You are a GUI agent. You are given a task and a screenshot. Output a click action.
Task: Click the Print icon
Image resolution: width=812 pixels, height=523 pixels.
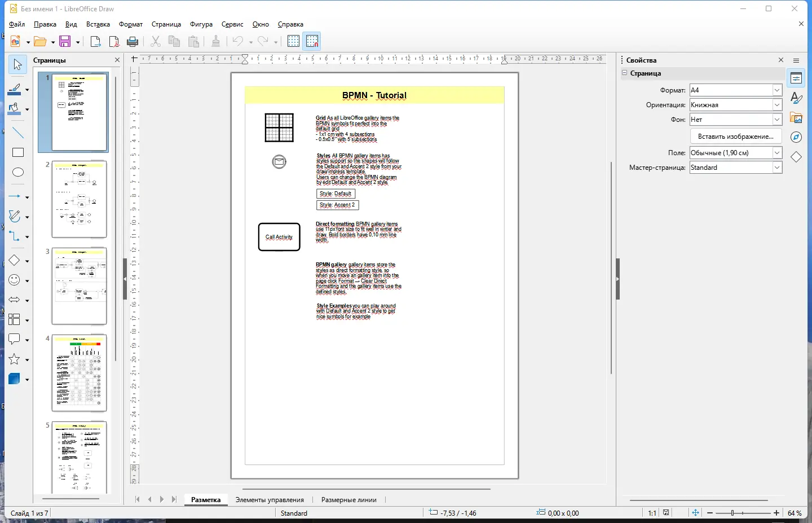pyautogui.click(x=133, y=41)
